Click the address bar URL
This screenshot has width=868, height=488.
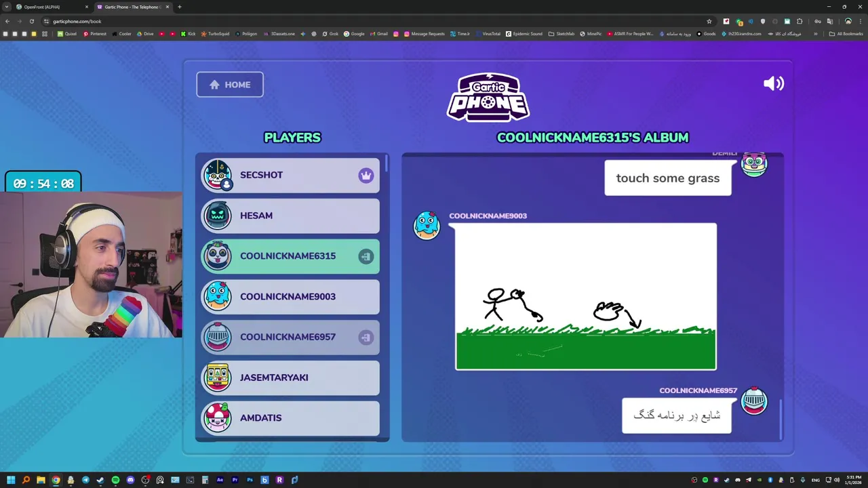point(77,21)
